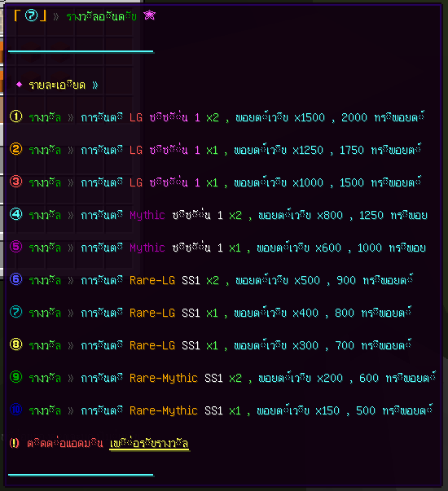The image size is (448, 491).
Task: Click the 700 points value in rank 8
Action: point(345,346)
